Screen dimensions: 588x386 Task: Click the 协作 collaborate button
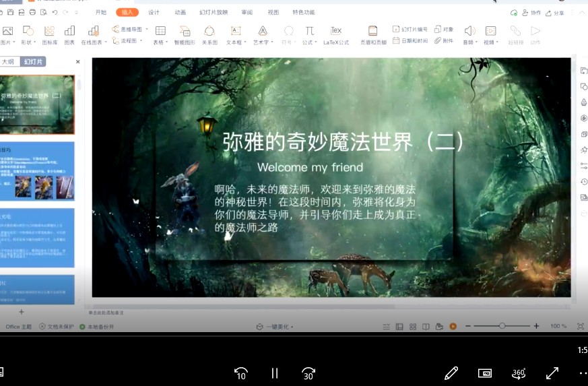tap(531, 13)
